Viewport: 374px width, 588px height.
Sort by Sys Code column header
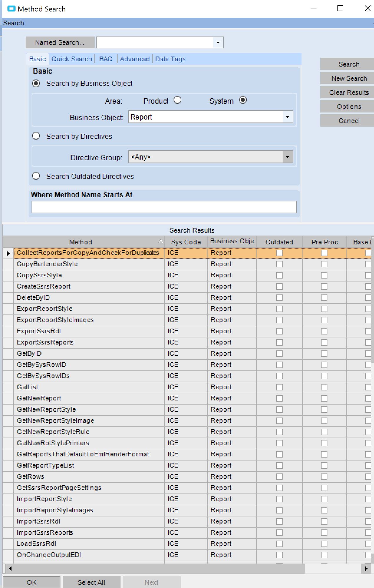pyautogui.click(x=186, y=242)
